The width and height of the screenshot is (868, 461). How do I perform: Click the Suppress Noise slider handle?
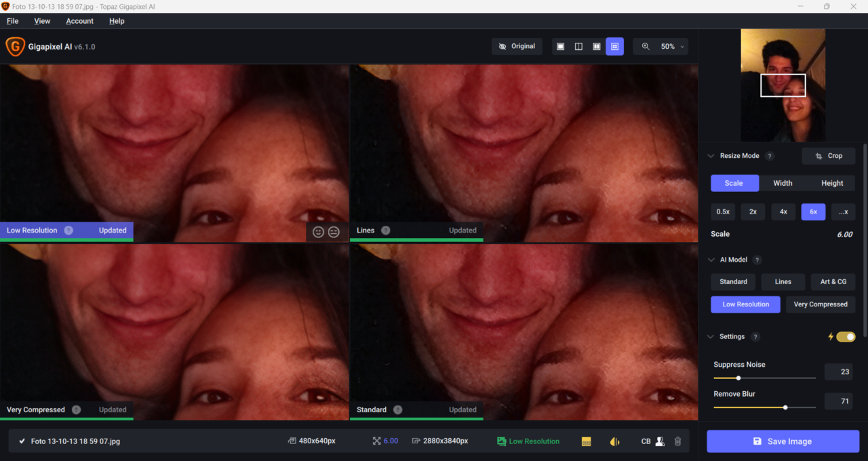(x=738, y=378)
